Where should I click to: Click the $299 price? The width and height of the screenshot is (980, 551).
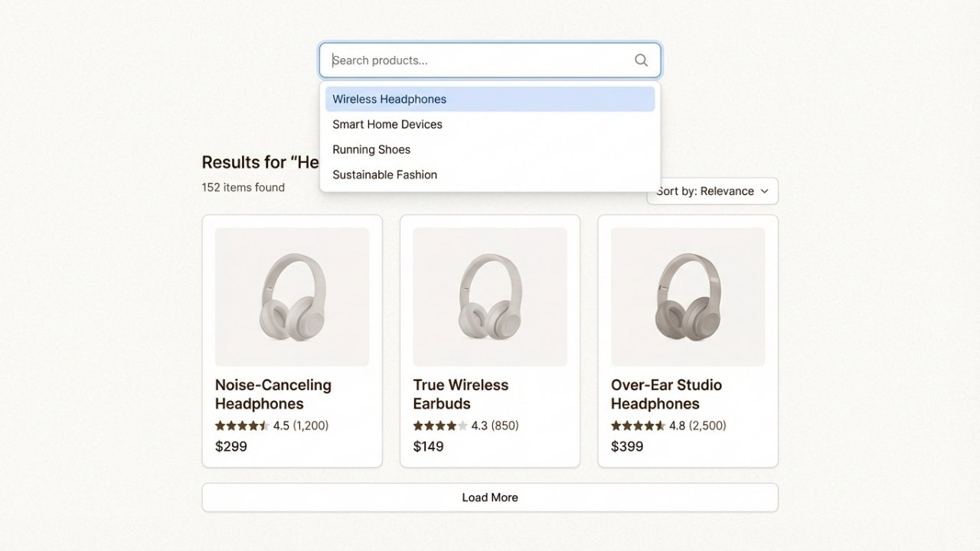tap(231, 446)
